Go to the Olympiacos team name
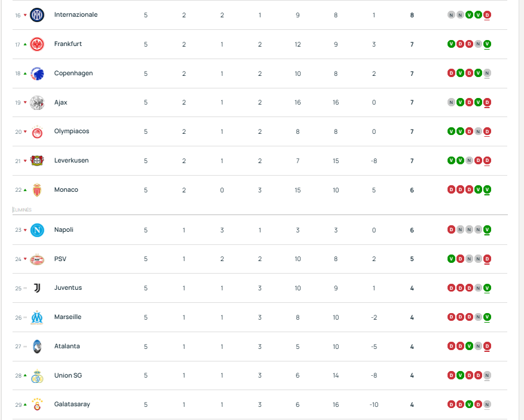 tap(72, 131)
